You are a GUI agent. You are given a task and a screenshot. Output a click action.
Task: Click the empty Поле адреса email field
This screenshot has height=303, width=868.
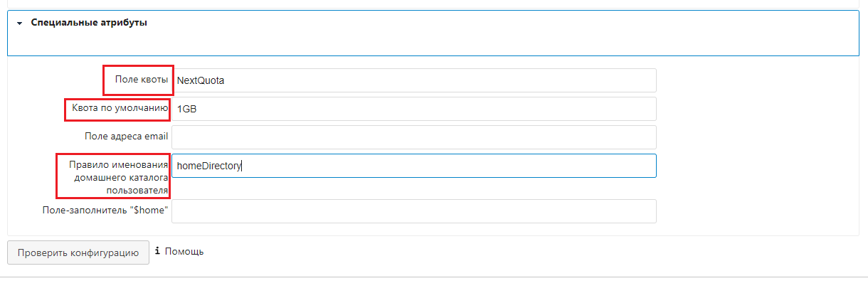[x=413, y=137]
